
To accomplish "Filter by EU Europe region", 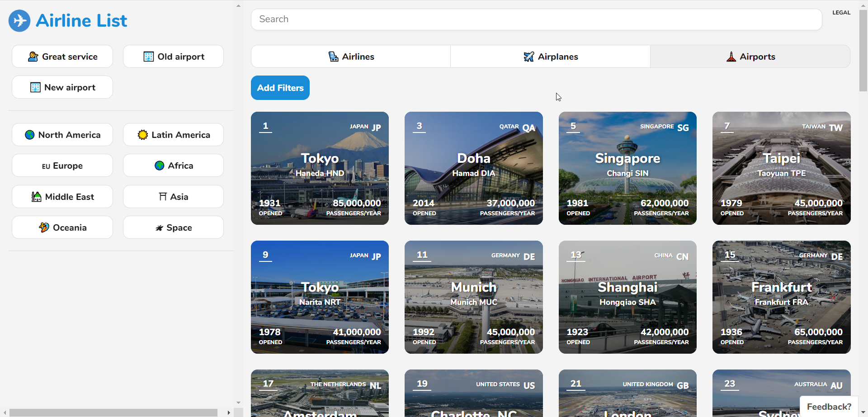I will click(x=62, y=166).
